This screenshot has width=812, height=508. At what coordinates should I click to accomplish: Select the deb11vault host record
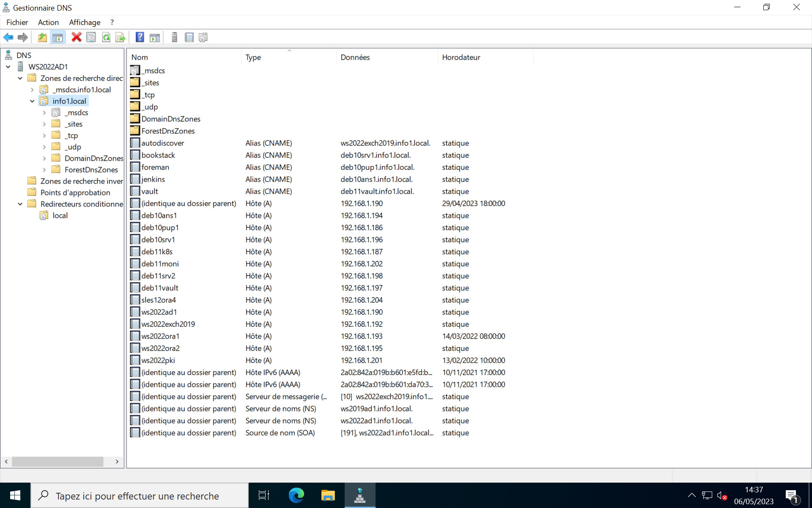pyautogui.click(x=160, y=288)
